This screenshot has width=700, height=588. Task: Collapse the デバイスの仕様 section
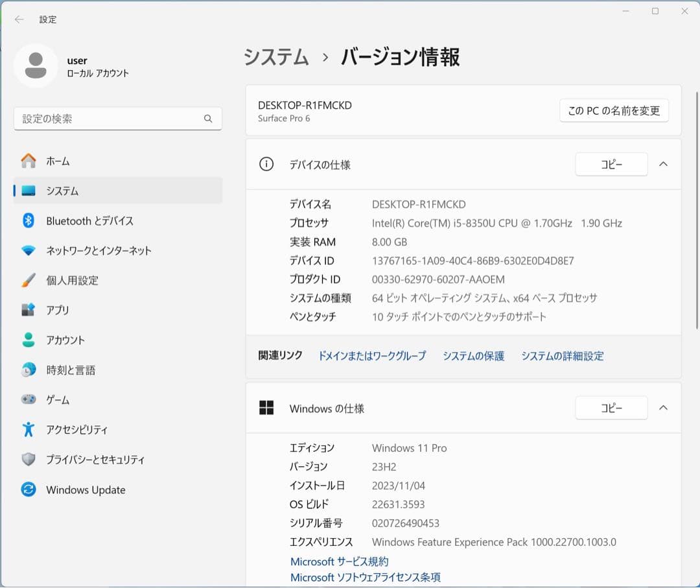pyautogui.click(x=662, y=164)
